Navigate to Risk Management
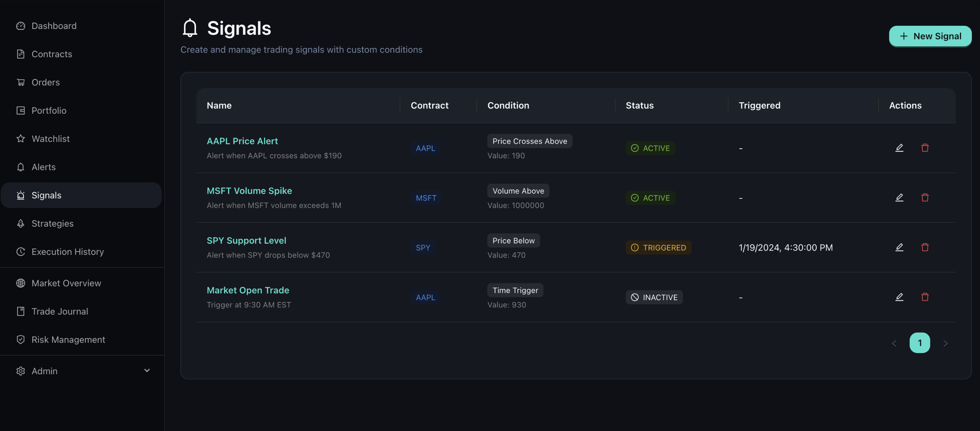The width and height of the screenshot is (980, 431). pyautogui.click(x=81, y=339)
